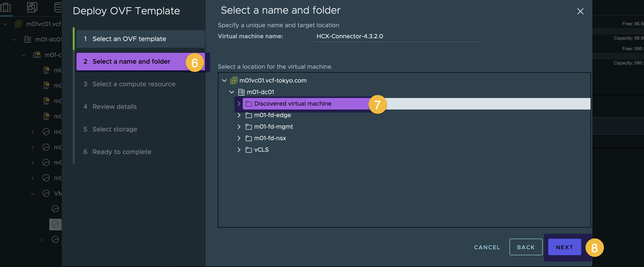The height and width of the screenshot is (267, 644).
Task: Click the datacenter icon beside m01-dc01 in dialog tree
Action: (241, 92)
